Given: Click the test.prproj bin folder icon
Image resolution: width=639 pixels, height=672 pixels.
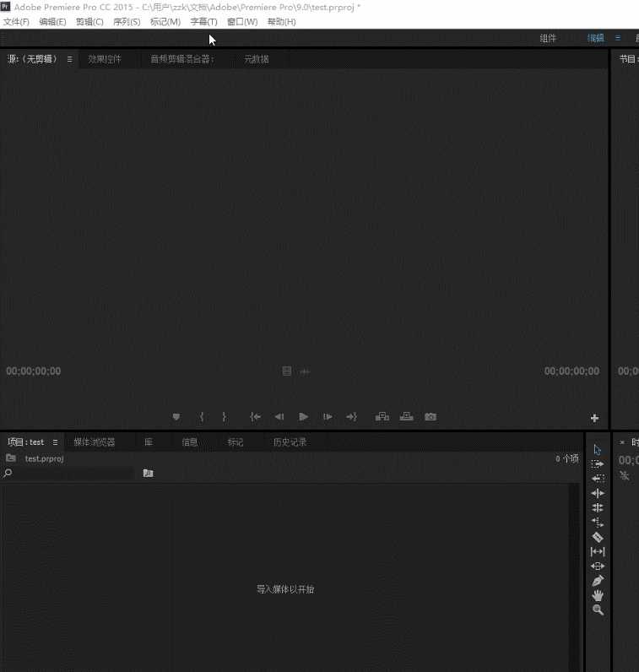Looking at the screenshot, I should point(11,458).
